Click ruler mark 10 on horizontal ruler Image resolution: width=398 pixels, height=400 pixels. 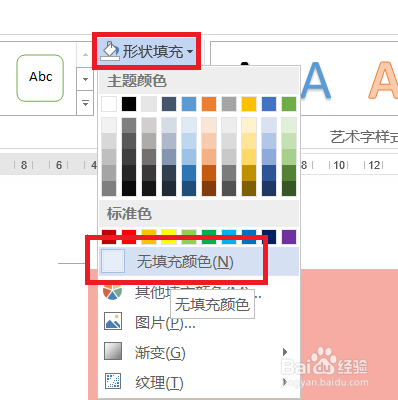(339, 165)
